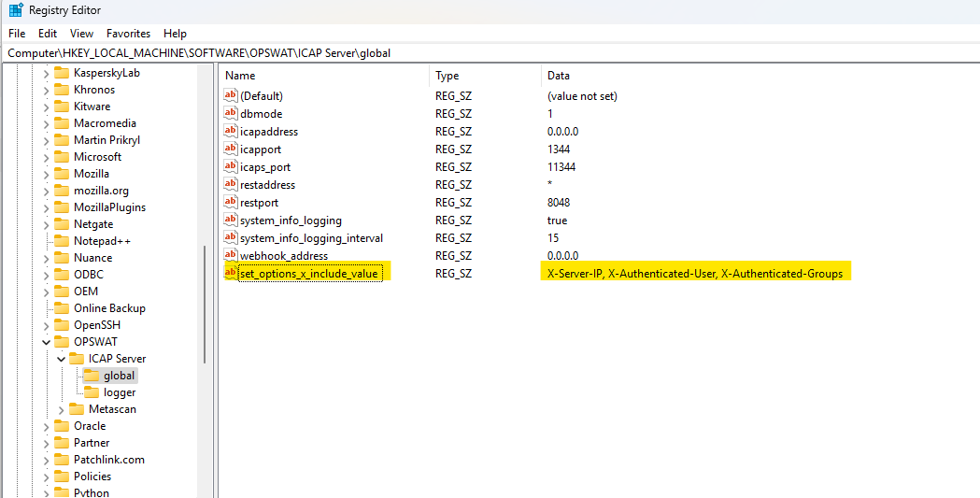Viewport: 980px width, 498px height.
Task: Open the Favorites menu
Action: [x=128, y=34]
